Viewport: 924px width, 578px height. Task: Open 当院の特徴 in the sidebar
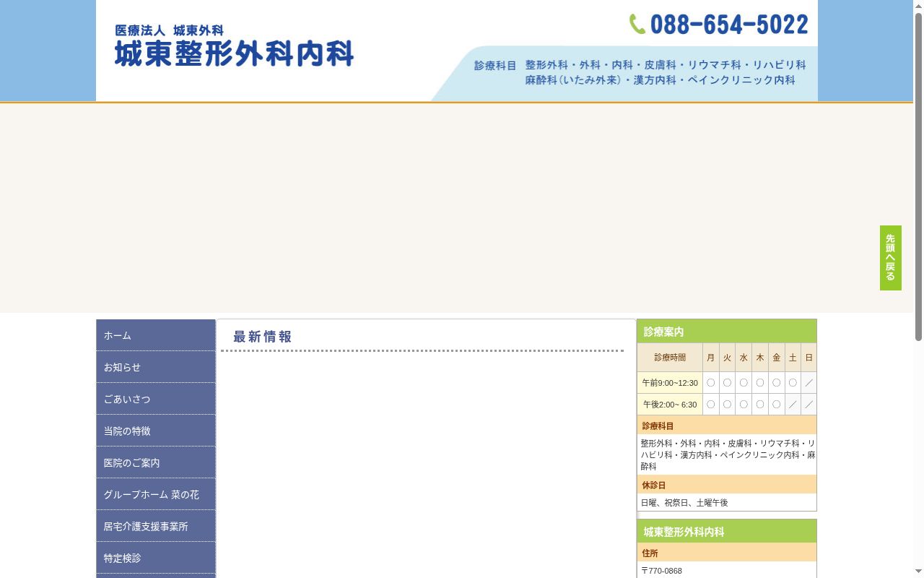click(156, 431)
